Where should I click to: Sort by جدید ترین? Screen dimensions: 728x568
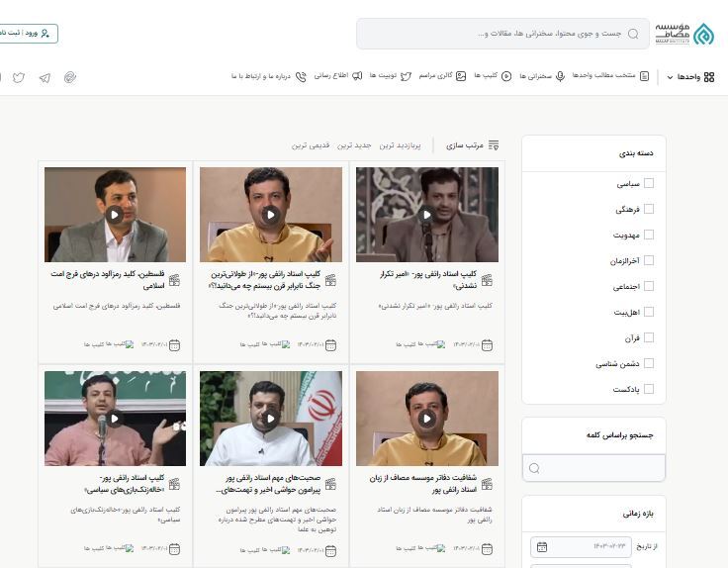[354, 145]
